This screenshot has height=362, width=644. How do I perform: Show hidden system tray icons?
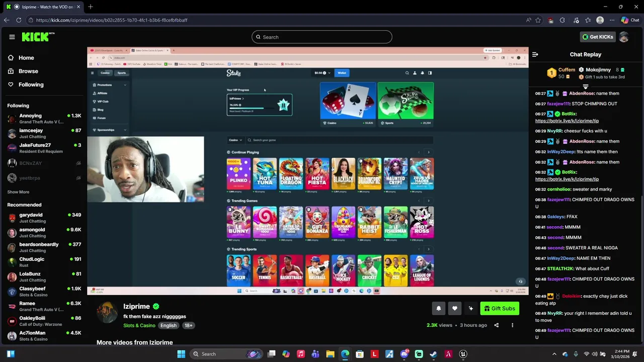point(554,354)
